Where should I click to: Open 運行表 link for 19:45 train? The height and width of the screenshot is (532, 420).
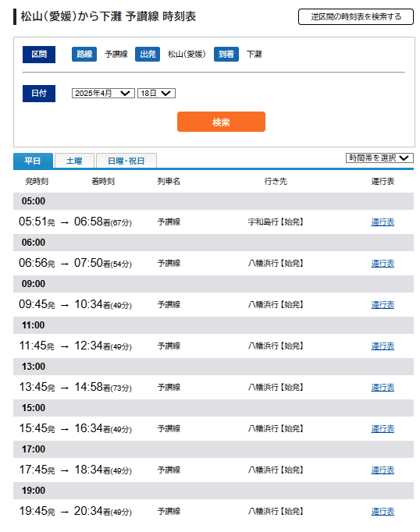tap(383, 512)
